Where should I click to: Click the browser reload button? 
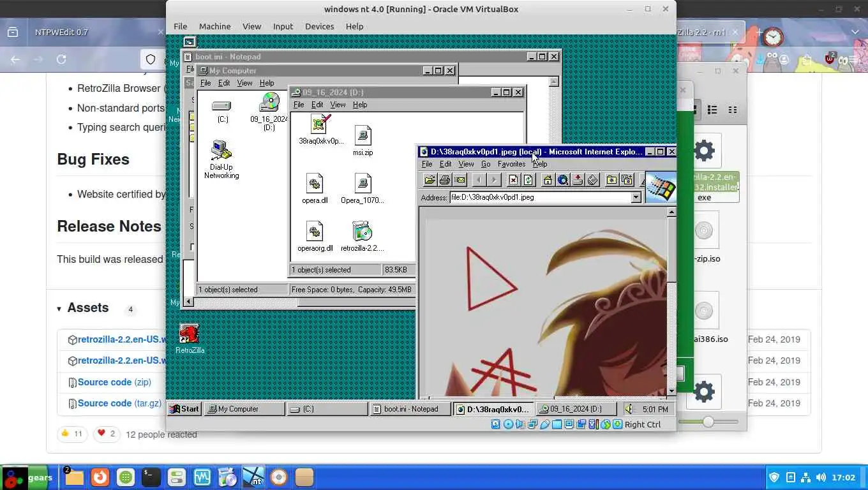[x=61, y=59]
